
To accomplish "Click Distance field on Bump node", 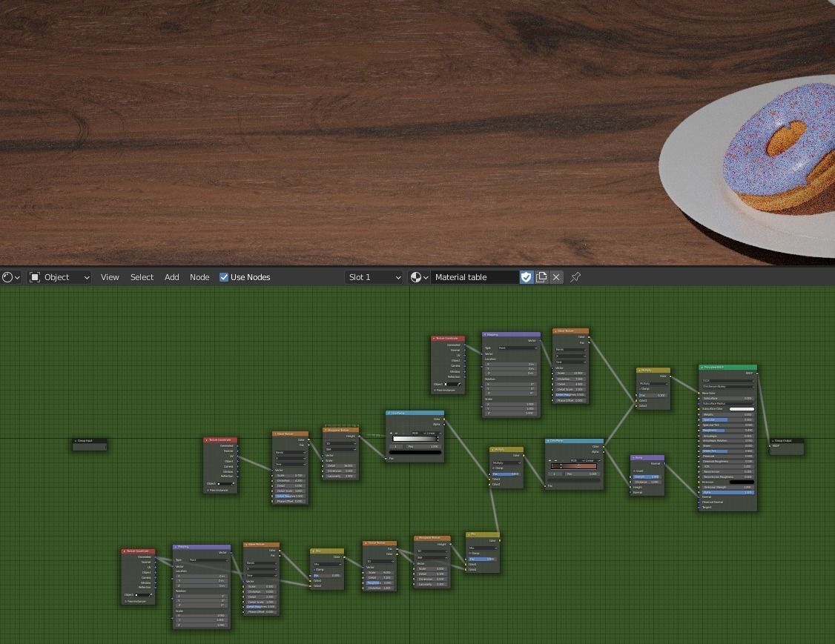I will pos(647,482).
